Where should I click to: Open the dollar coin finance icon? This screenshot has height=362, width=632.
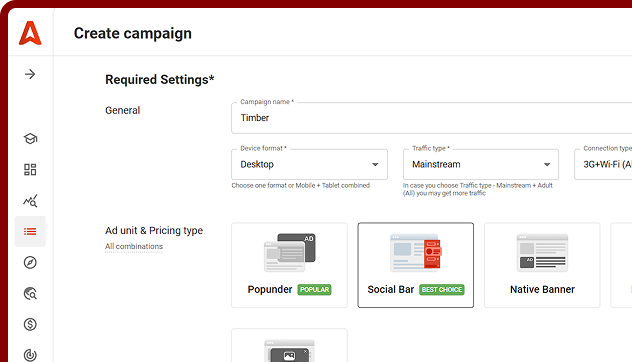click(x=30, y=325)
